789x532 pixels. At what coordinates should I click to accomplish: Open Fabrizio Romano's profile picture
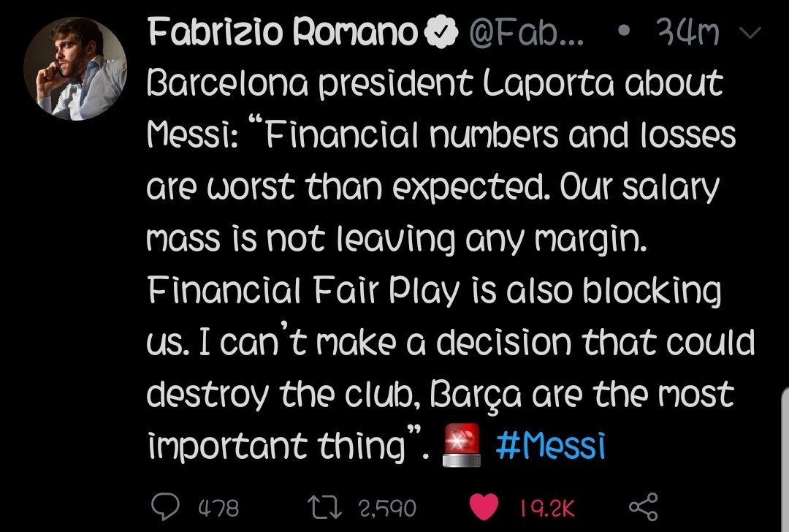pos(75,69)
